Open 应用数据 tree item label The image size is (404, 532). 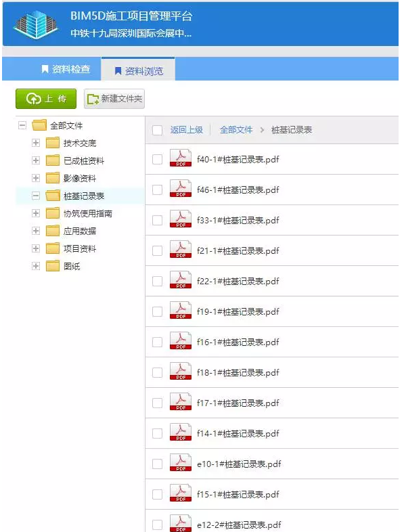(x=80, y=231)
